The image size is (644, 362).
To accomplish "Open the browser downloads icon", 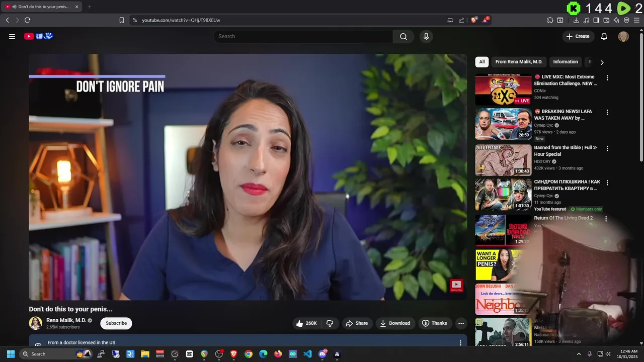I will [x=576, y=20].
